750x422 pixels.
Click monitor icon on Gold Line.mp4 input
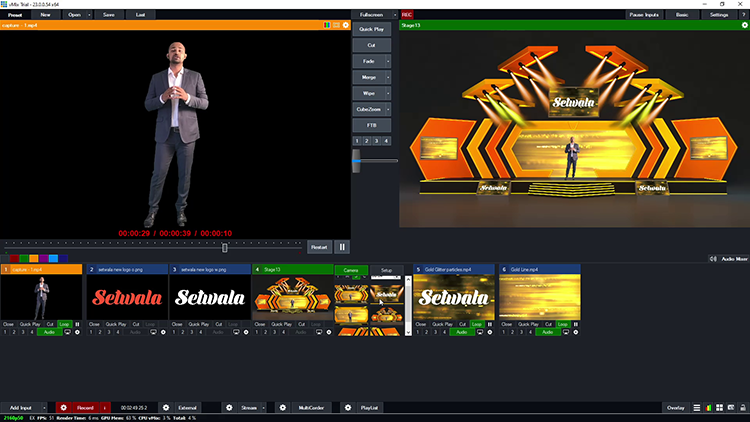[566, 331]
